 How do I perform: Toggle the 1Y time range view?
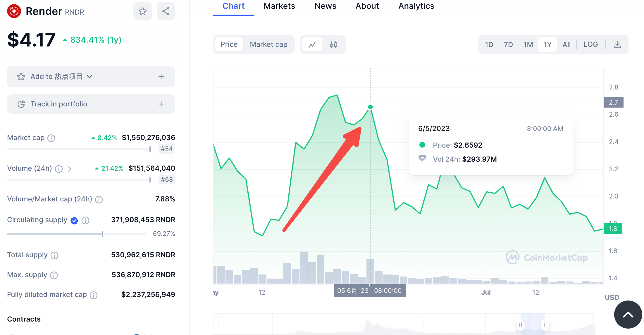click(547, 44)
